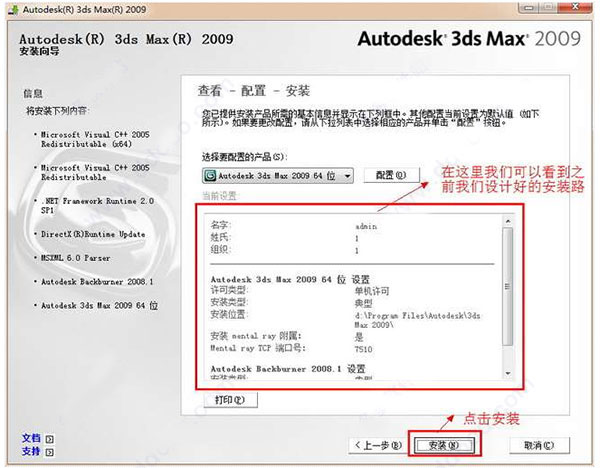Viewport: 600px width, 468px height.
Task: Go back with the 上一步(B) button
Action: tap(378, 445)
